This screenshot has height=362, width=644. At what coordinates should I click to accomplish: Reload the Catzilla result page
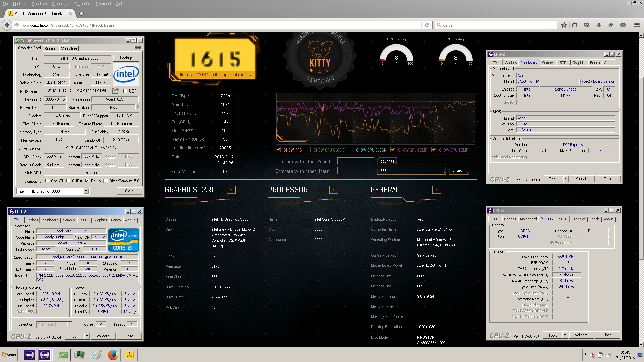[x=427, y=25]
